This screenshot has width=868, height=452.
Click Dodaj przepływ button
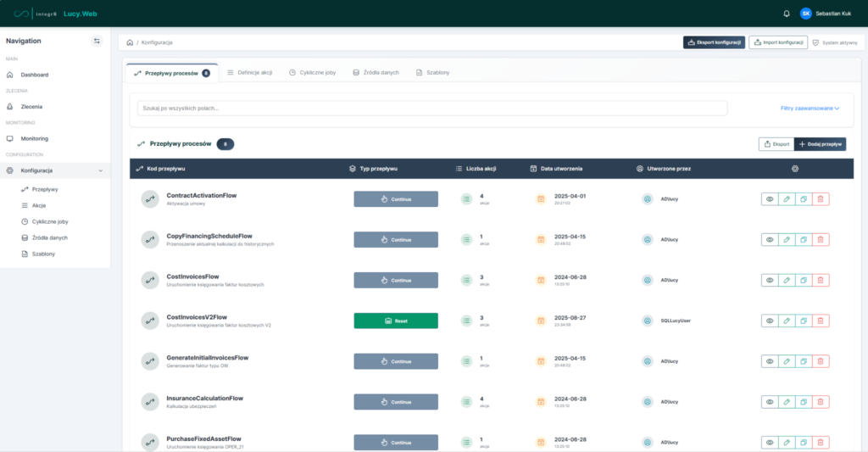click(820, 144)
